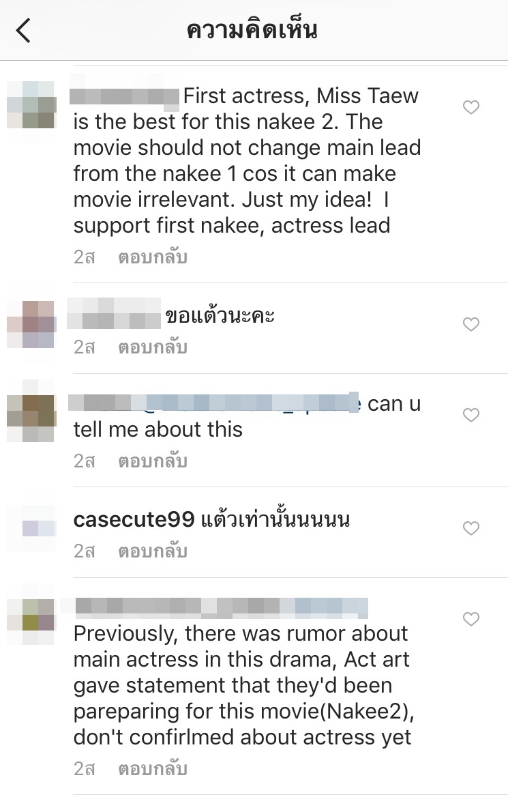This screenshot has height=812, width=508.
Task: Open profile picture of casecute99
Action: [31, 528]
